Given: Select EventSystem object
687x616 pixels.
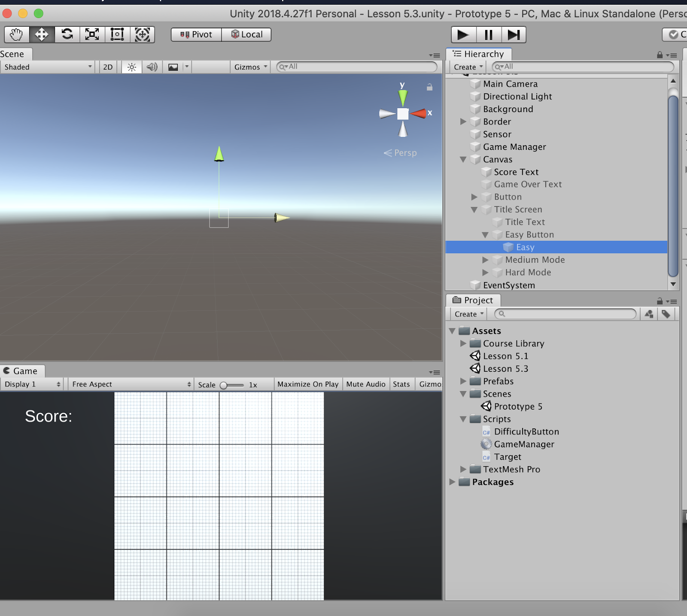Looking at the screenshot, I should click(x=509, y=285).
